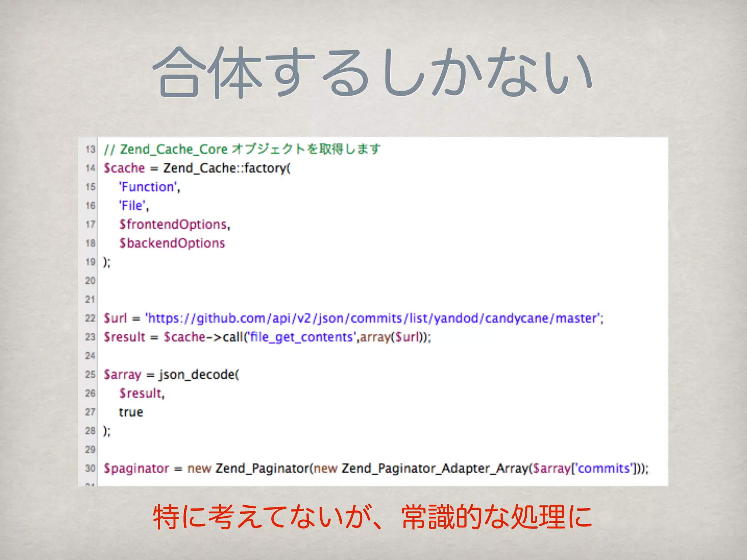Click Zend_Paginator_Adapter_Array class name
747x560 pixels.
coord(435,468)
